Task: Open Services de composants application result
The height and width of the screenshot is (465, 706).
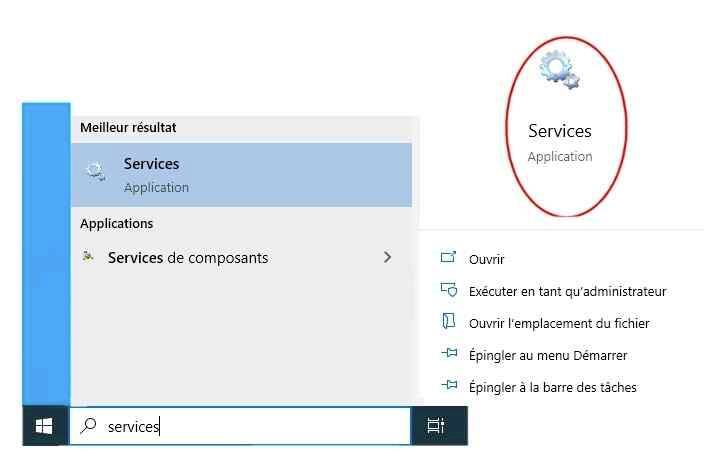Action: pos(241,257)
